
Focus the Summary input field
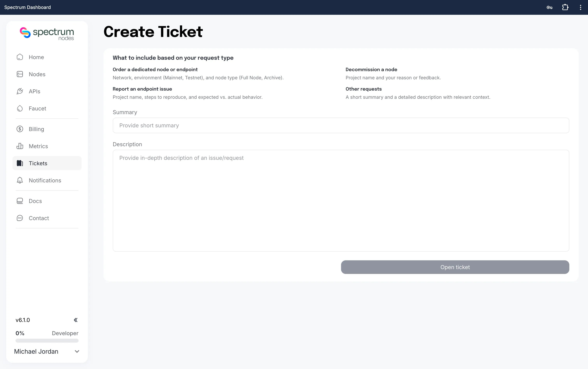[x=341, y=125]
